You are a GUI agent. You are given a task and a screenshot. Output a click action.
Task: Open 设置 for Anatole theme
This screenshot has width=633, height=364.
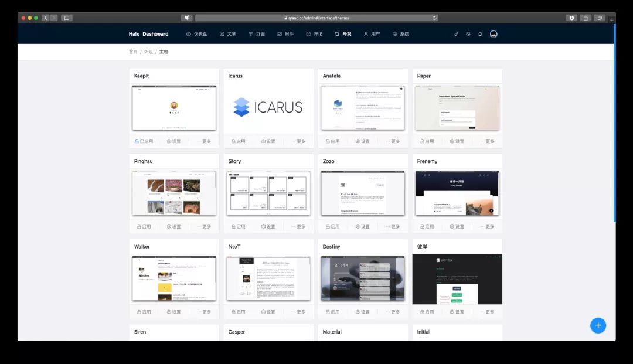point(363,141)
